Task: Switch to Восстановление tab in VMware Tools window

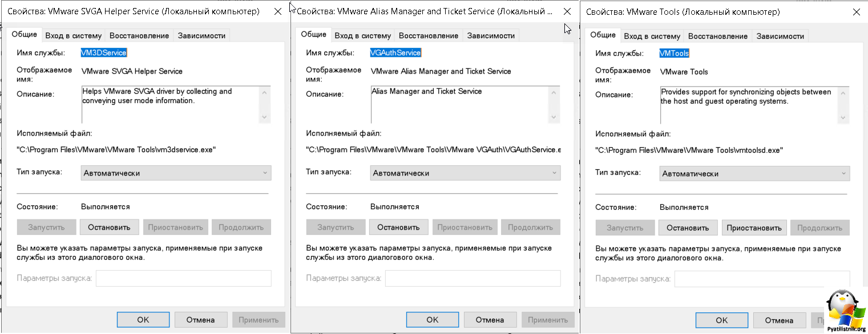Action: [718, 36]
